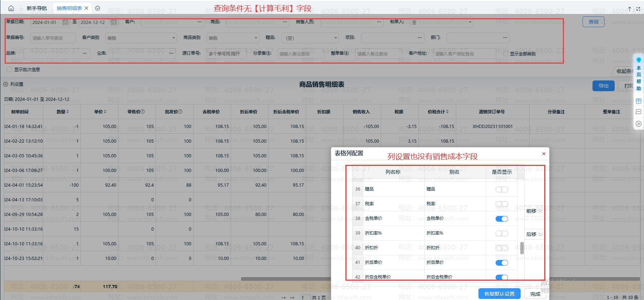The image size is (644, 300).
Task: Select the 销售明细表 tab
Action: point(69,8)
